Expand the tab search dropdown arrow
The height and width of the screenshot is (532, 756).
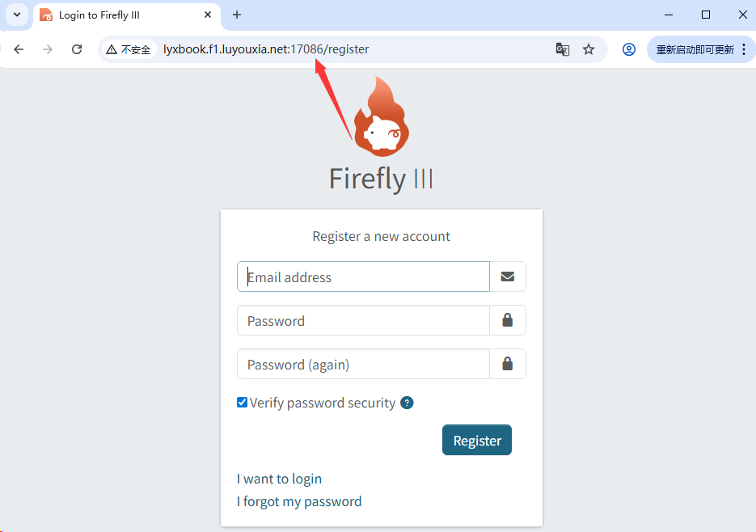coord(17,15)
